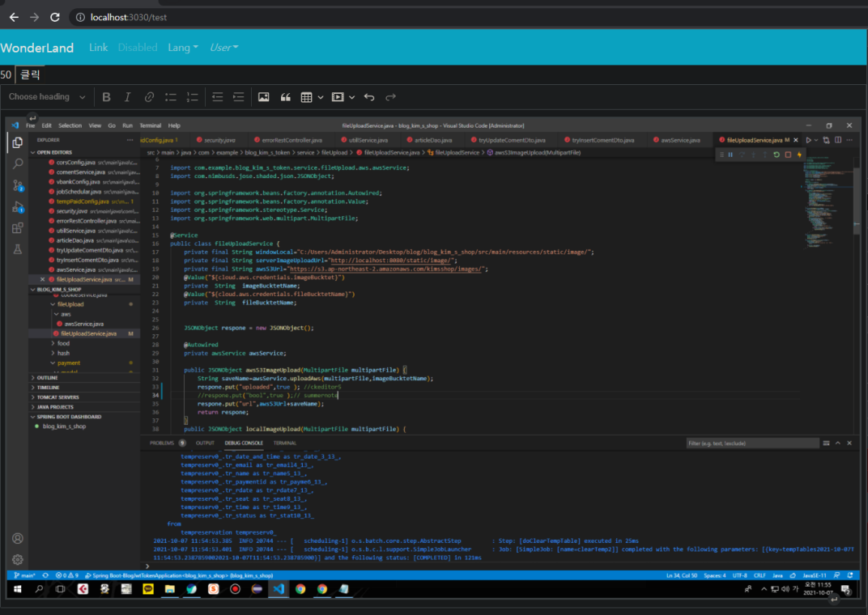Toggle bold formatting in the editor toolbar

point(106,97)
